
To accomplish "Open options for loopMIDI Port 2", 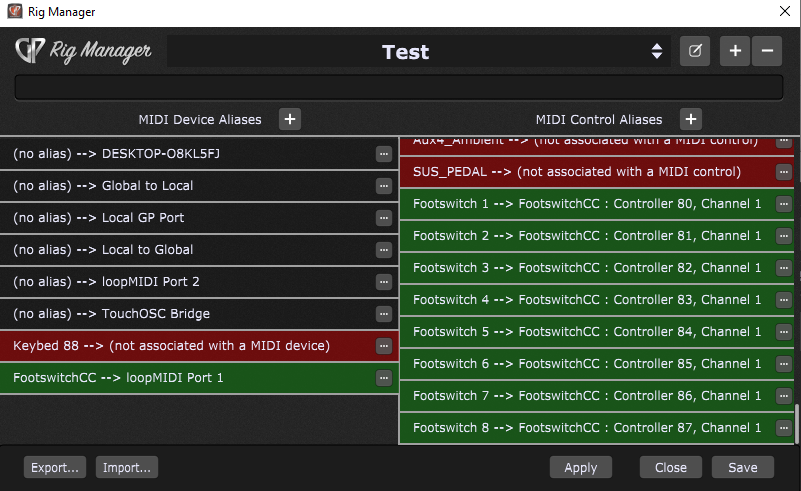I will tap(383, 282).
